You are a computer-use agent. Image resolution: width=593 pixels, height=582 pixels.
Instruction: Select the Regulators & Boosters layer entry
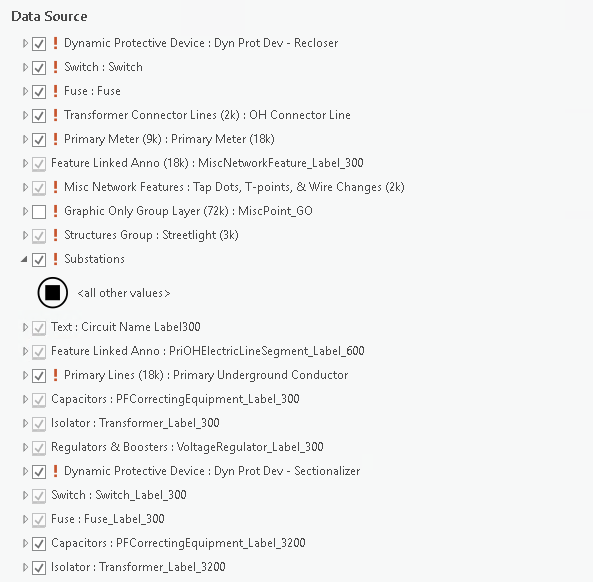click(187, 447)
